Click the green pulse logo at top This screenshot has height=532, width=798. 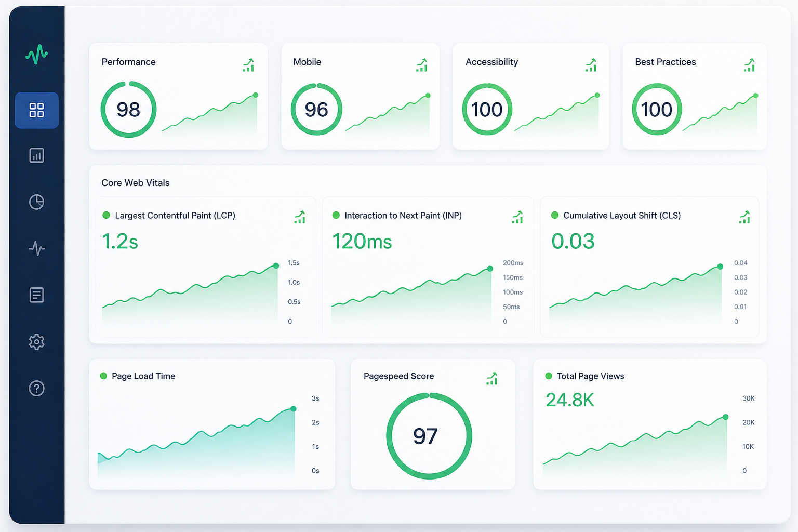(x=36, y=54)
